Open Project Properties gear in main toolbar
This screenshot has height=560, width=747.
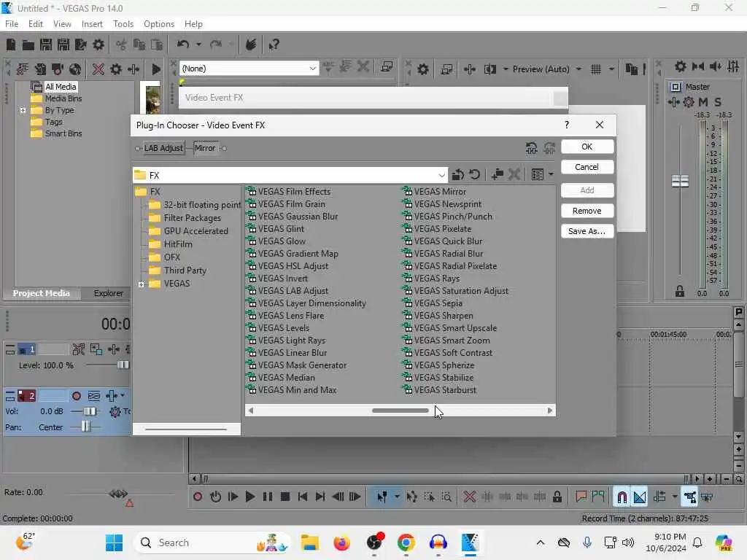(x=98, y=44)
